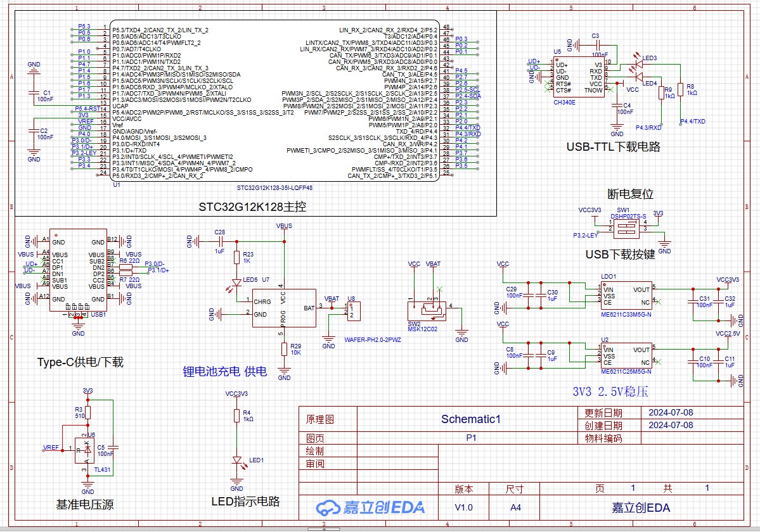Select resistor R9 1kΩ symbol
This screenshot has width=760, height=532.
tap(661, 92)
